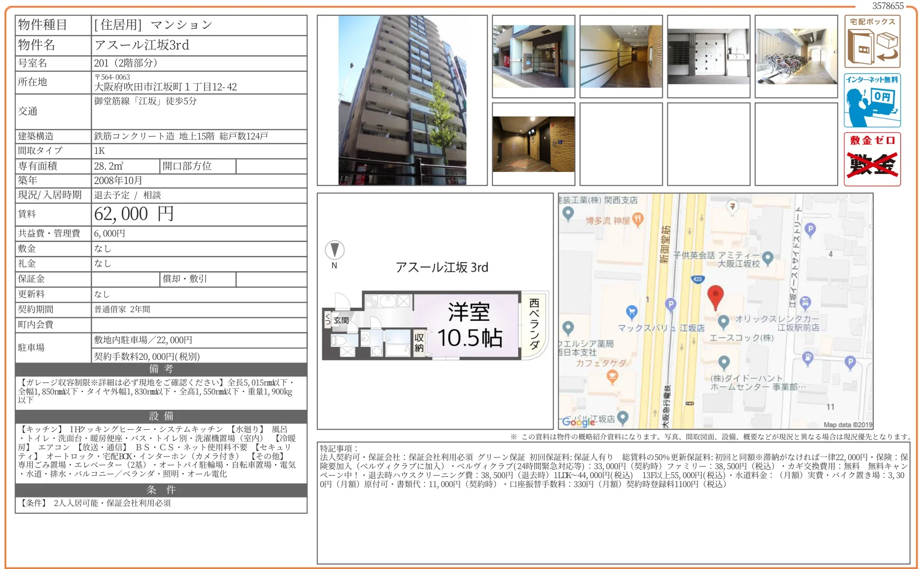The height and width of the screenshot is (569, 924).
Task: Click the north compass icon on floor plan
Action: (x=334, y=250)
